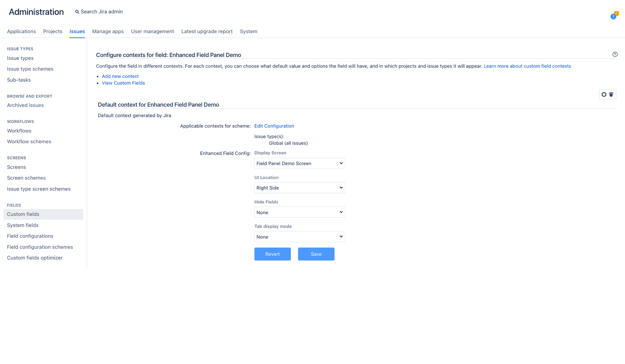Open the Hide Fields dropdown
This screenshot has width=625, height=364.
299,212
